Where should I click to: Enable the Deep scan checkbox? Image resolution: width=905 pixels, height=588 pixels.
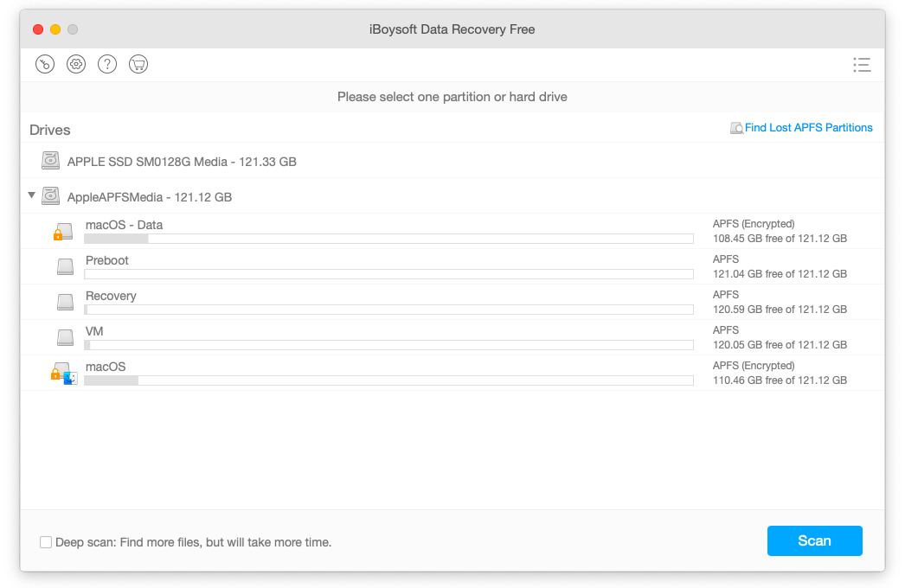point(46,542)
